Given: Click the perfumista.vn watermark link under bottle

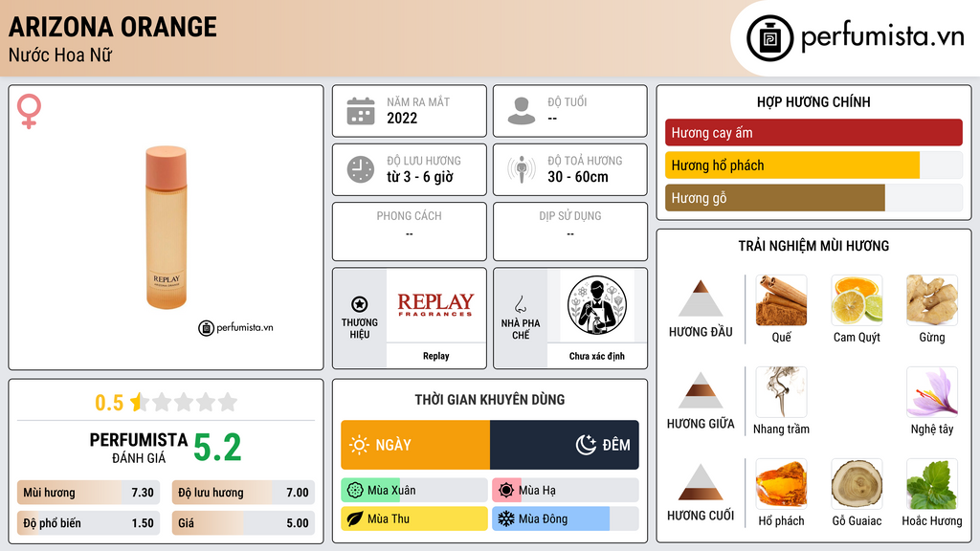Looking at the screenshot, I should [235, 327].
